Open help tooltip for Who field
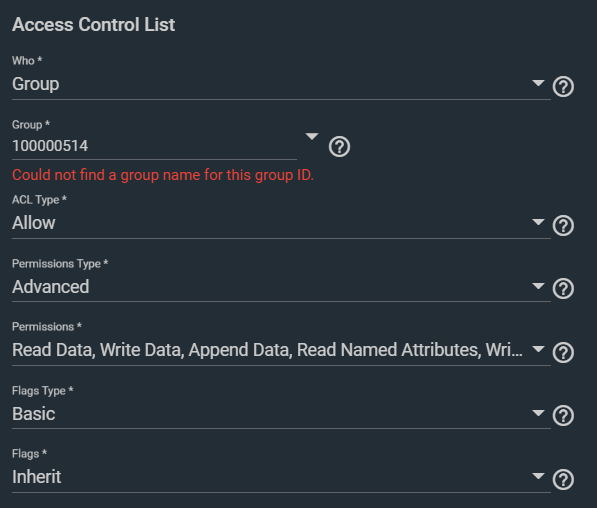 tap(563, 87)
